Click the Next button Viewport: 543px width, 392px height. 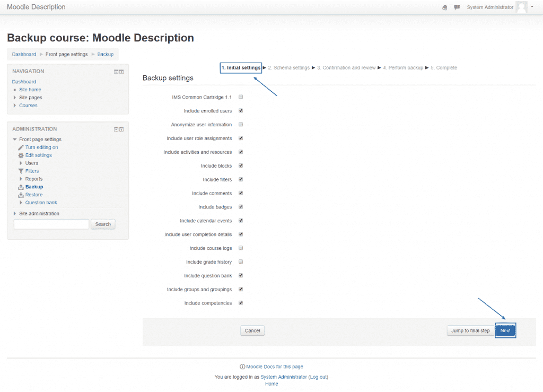pyautogui.click(x=505, y=330)
